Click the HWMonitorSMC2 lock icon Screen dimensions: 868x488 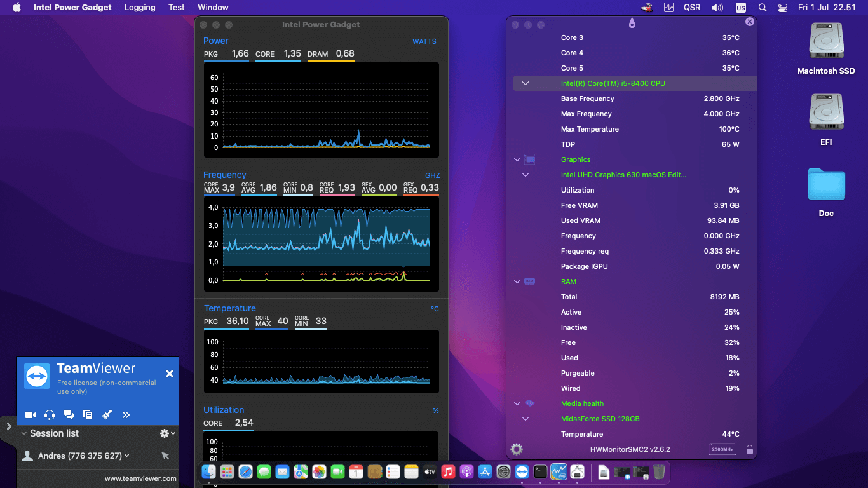tap(750, 449)
